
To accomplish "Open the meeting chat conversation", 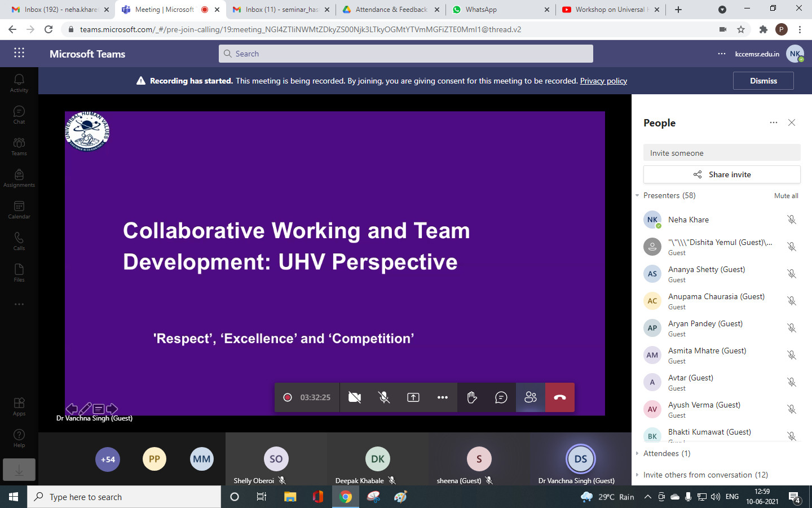I will 501,397.
